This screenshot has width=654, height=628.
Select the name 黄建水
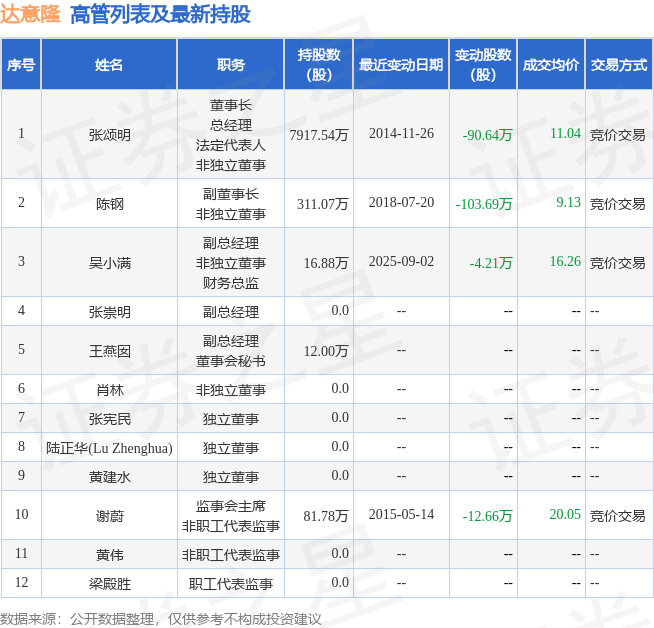(110, 477)
